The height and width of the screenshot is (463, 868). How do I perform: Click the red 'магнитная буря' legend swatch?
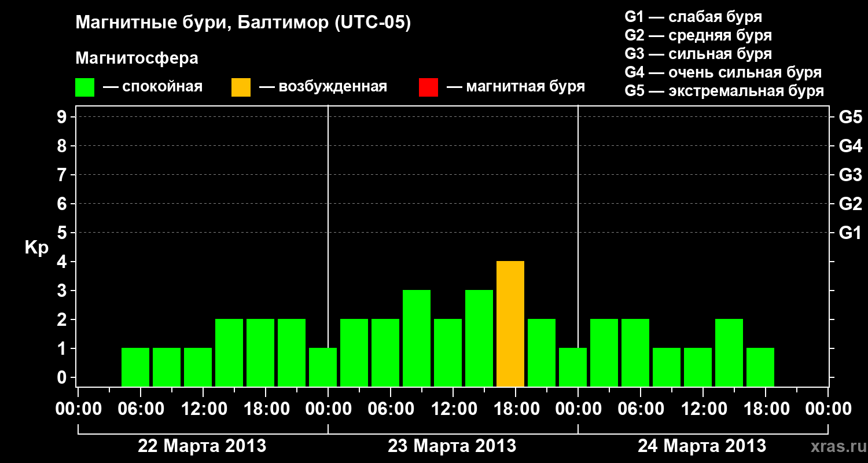point(428,87)
